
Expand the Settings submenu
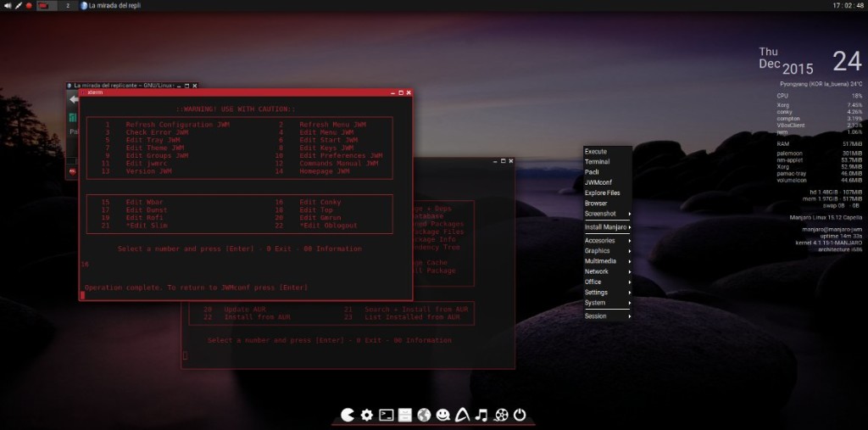point(607,292)
